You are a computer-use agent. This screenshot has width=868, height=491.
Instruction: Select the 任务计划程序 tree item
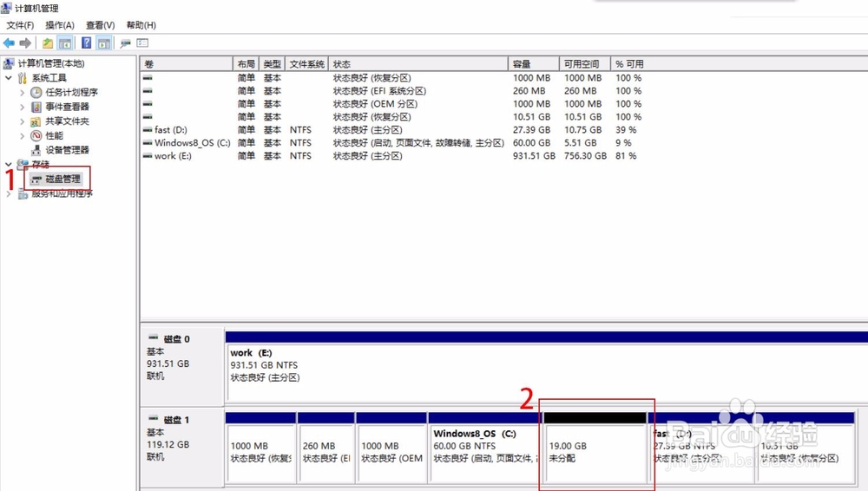71,93
